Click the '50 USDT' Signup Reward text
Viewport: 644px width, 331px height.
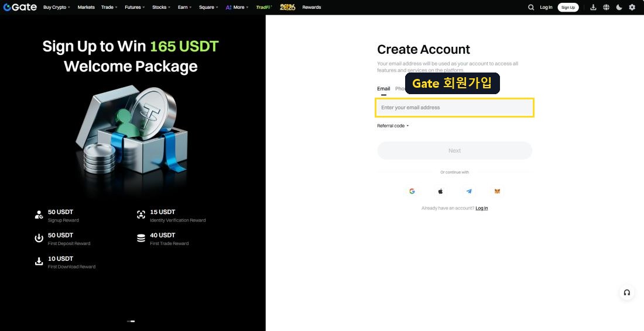point(60,212)
